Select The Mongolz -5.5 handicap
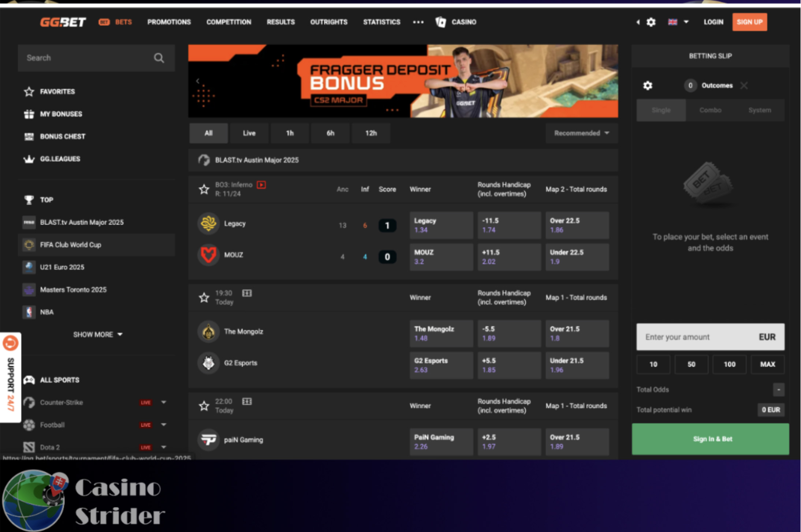Image resolution: width=801 pixels, height=532 pixels. [x=509, y=334]
